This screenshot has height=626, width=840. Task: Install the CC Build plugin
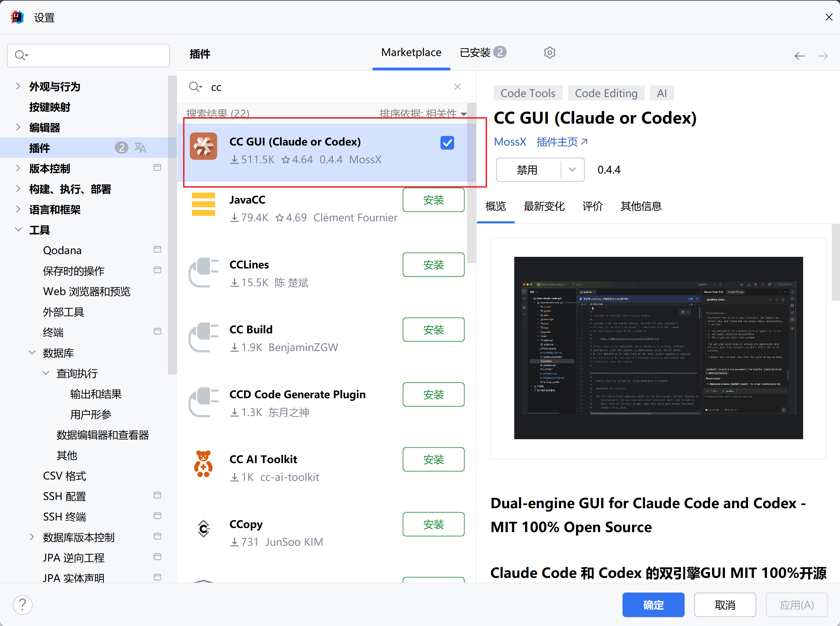pos(433,329)
